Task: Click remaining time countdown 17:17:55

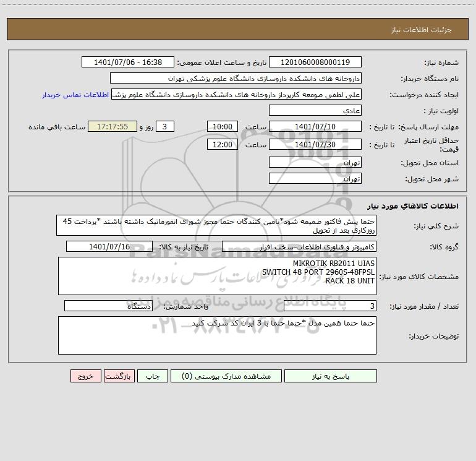Action: [113, 126]
